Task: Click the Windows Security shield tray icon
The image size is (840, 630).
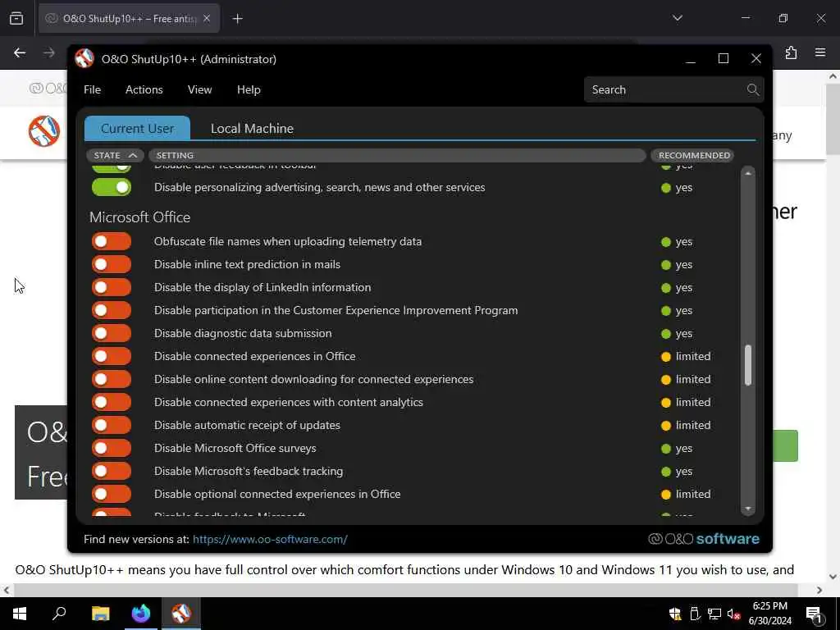Action: tap(675, 614)
